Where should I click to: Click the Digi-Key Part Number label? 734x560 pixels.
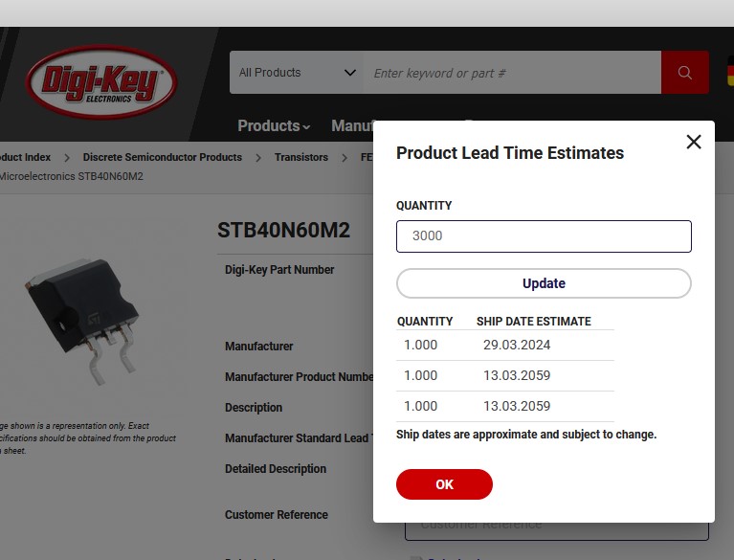[x=279, y=270]
